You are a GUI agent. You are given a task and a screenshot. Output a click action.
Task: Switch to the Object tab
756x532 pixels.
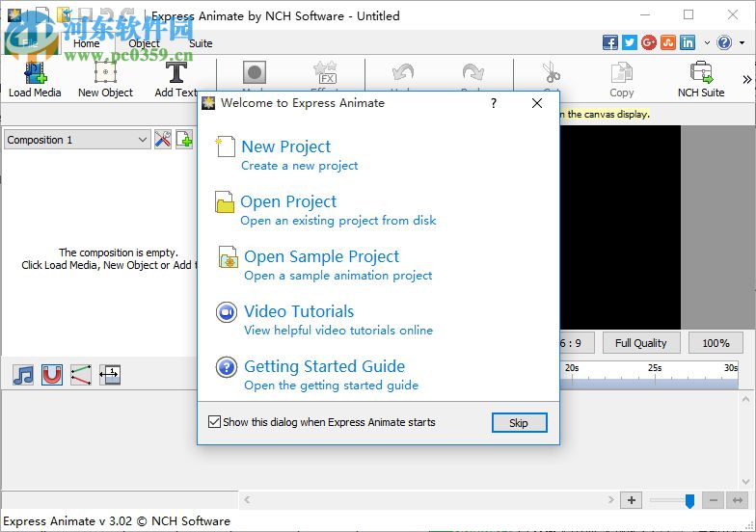[144, 43]
